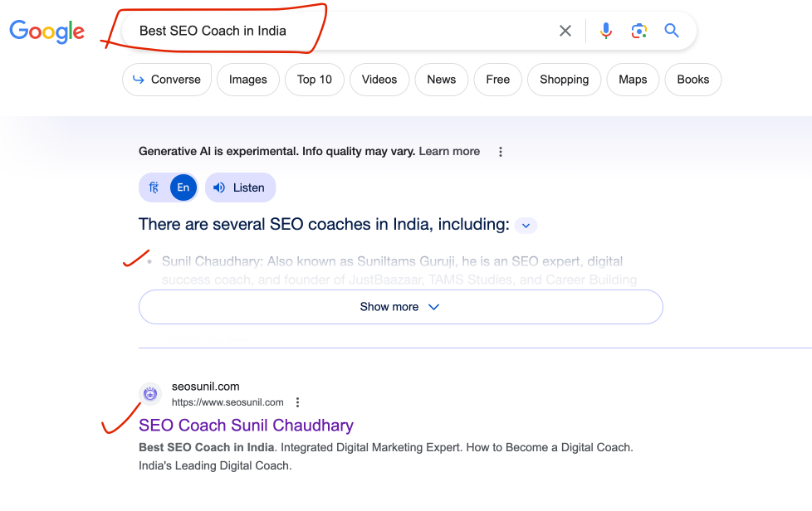The image size is (812, 511).
Task: Start a voice search with the microphone
Action: click(606, 30)
